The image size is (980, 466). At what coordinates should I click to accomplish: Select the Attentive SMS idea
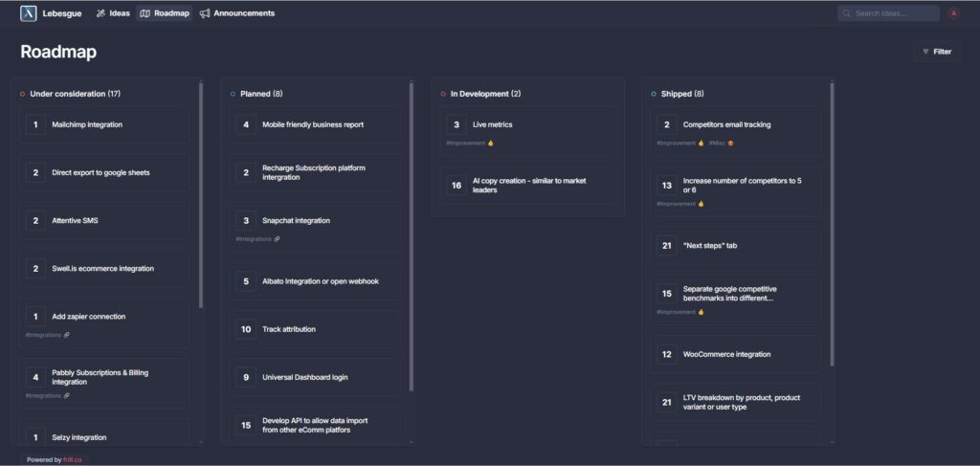pos(103,220)
